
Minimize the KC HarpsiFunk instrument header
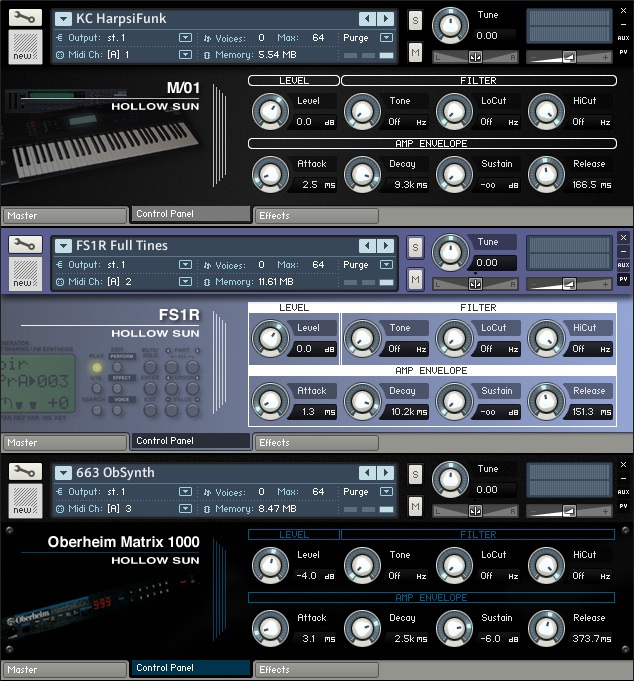coord(623,24)
